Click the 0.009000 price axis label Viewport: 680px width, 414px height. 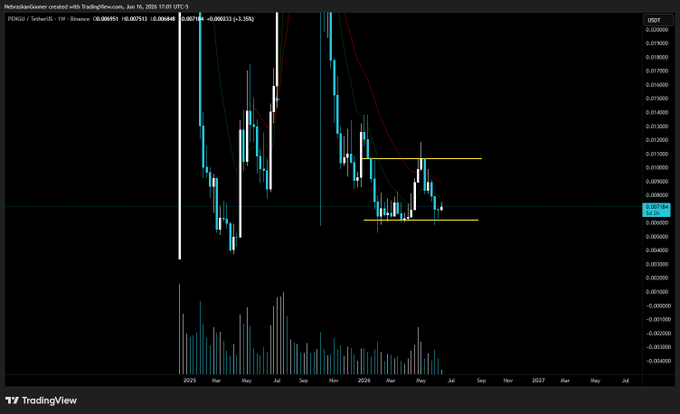click(x=657, y=182)
